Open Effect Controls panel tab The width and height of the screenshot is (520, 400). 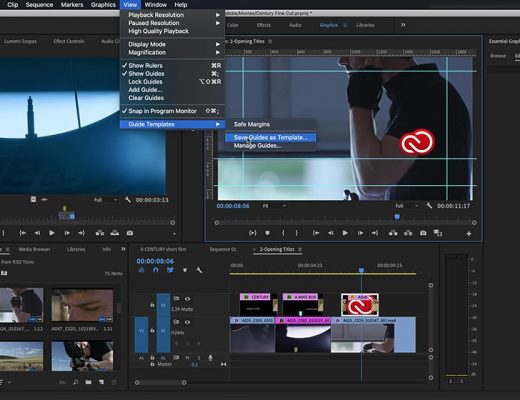[69, 41]
